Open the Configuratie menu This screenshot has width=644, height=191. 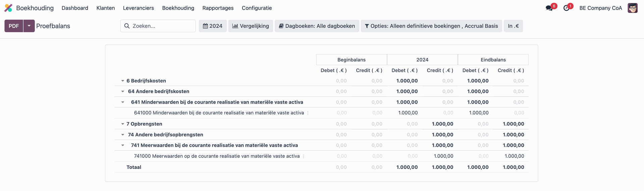pyautogui.click(x=257, y=8)
